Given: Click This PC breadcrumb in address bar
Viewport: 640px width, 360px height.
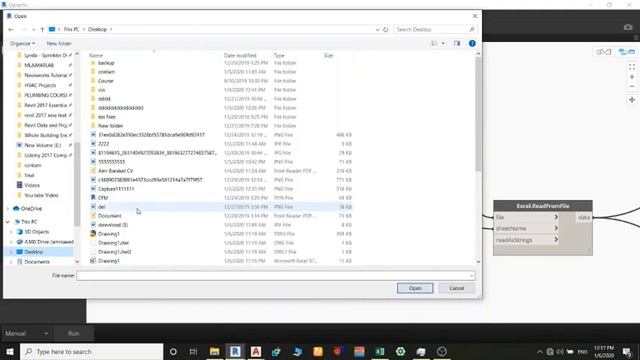Looking at the screenshot, I should pos(71,29).
